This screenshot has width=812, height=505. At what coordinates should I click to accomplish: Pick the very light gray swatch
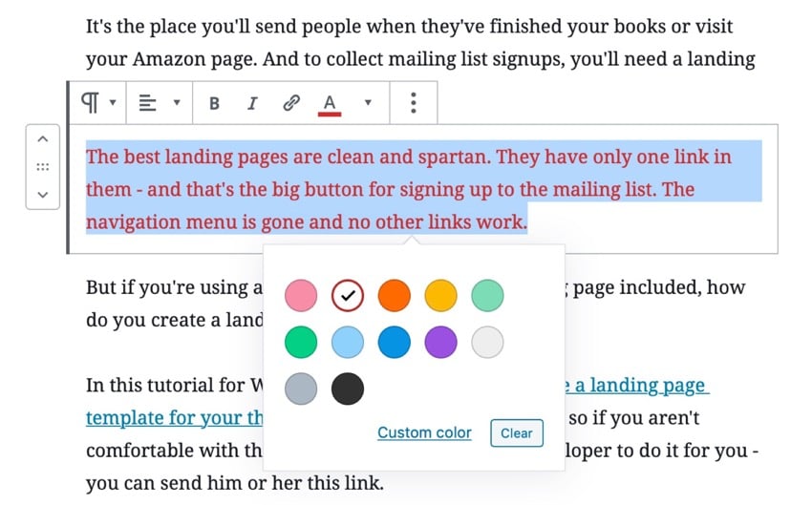point(487,342)
